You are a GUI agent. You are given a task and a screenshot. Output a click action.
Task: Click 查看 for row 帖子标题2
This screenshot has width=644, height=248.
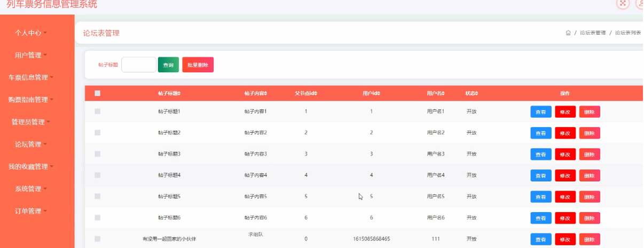pyautogui.click(x=541, y=133)
